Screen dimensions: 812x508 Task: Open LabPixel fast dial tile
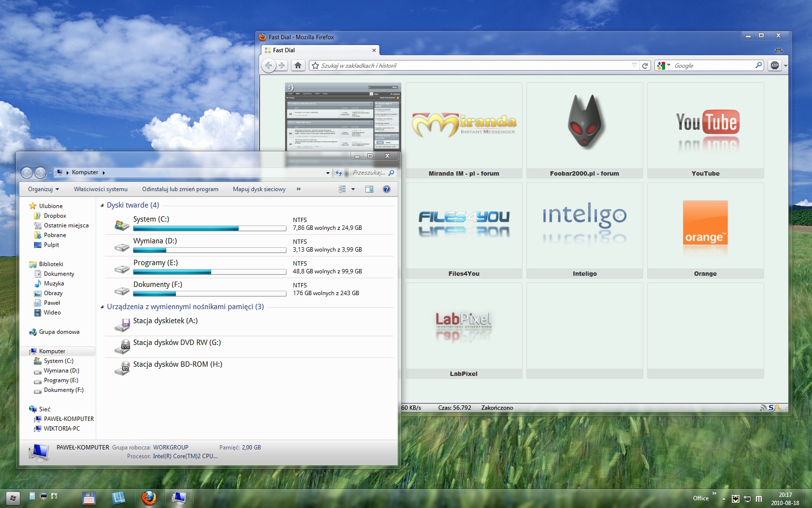coord(464,331)
